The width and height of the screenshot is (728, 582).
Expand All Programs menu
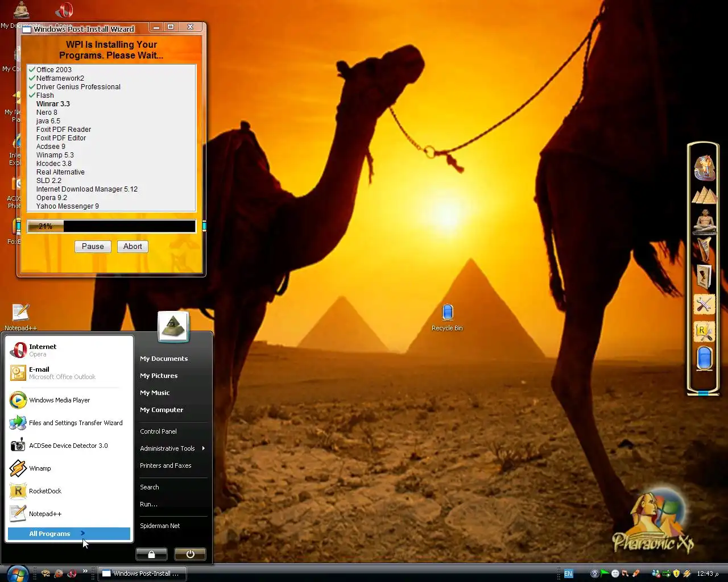[69, 534]
